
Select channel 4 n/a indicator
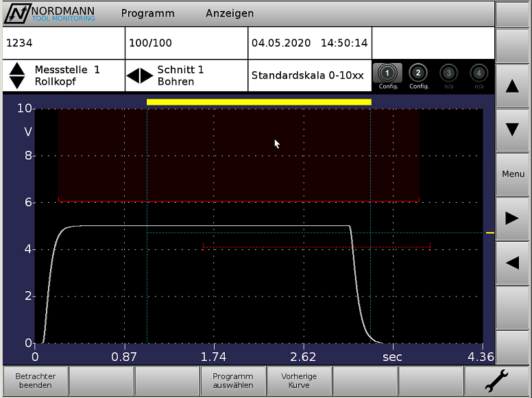(479, 75)
